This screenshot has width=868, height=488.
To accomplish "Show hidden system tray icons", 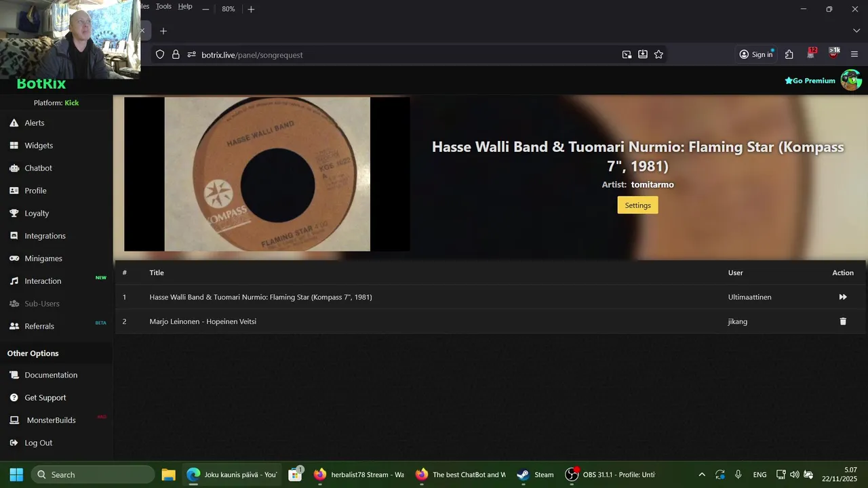I will pyautogui.click(x=702, y=474).
